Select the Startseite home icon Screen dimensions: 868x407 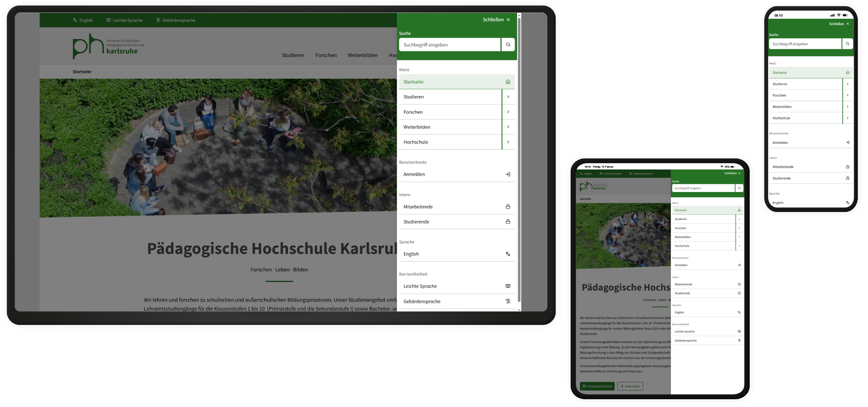(x=508, y=81)
